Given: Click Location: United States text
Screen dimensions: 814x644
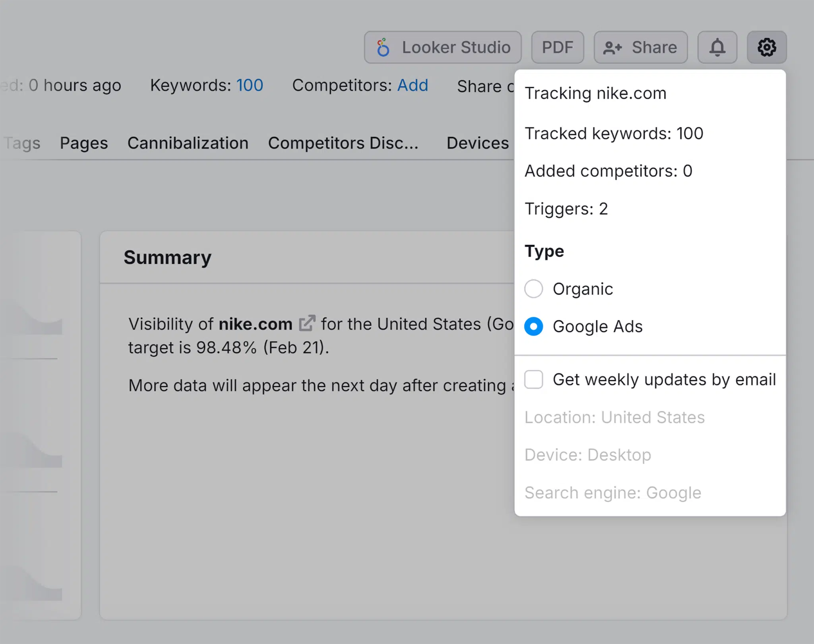Looking at the screenshot, I should pos(614,418).
